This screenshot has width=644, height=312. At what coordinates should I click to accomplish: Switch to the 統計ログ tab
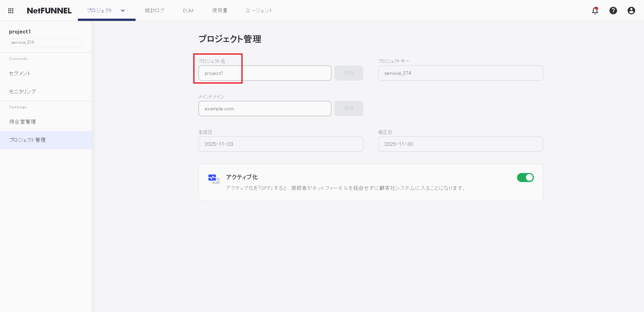pos(155,10)
